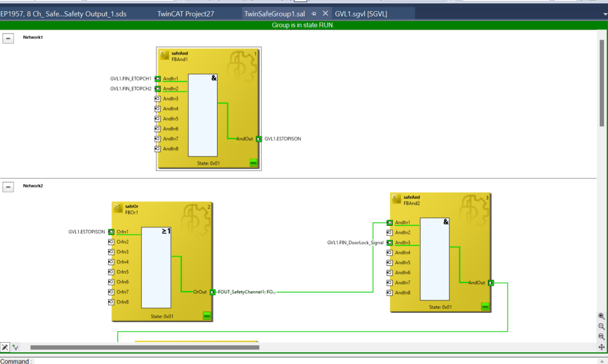Viewport: 608px width, 364px height.
Task: Switch to the TwinCAT Project27 tab
Action: pos(185,14)
